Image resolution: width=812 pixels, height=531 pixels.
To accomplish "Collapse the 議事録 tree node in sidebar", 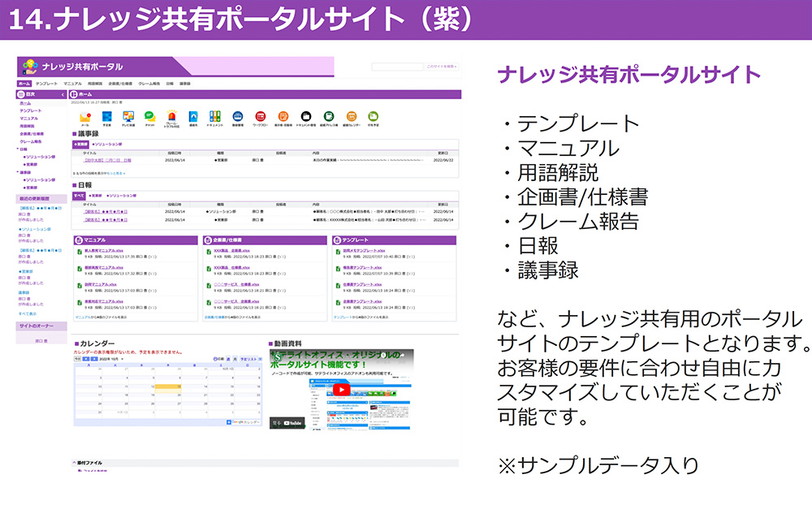I will click(x=18, y=172).
